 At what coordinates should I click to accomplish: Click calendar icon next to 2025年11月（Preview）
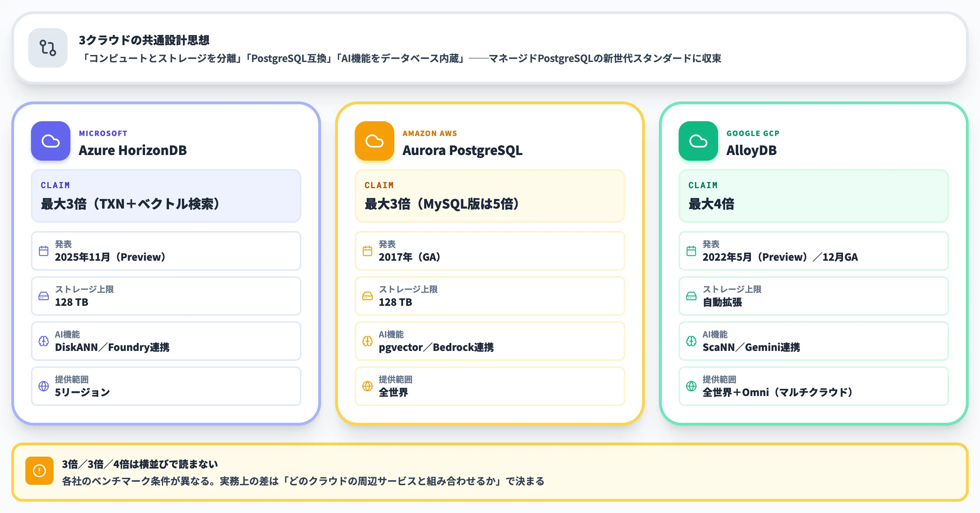pyautogui.click(x=44, y=251)
